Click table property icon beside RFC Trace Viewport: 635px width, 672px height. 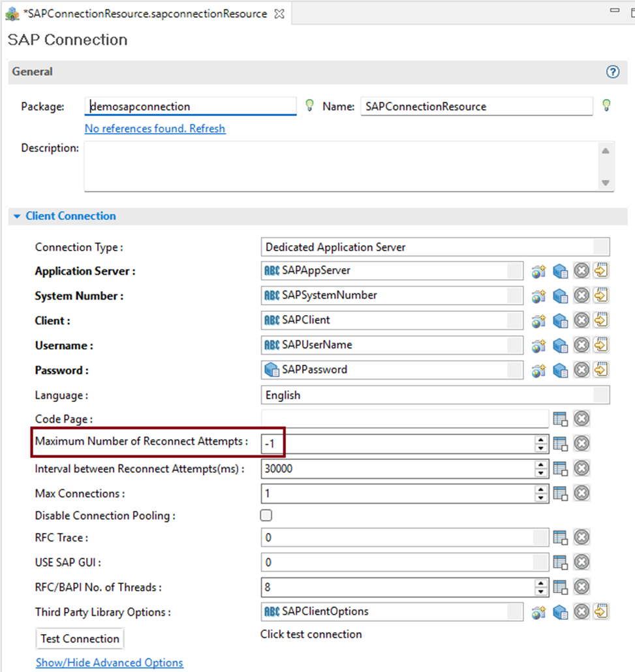click(561, 538)
